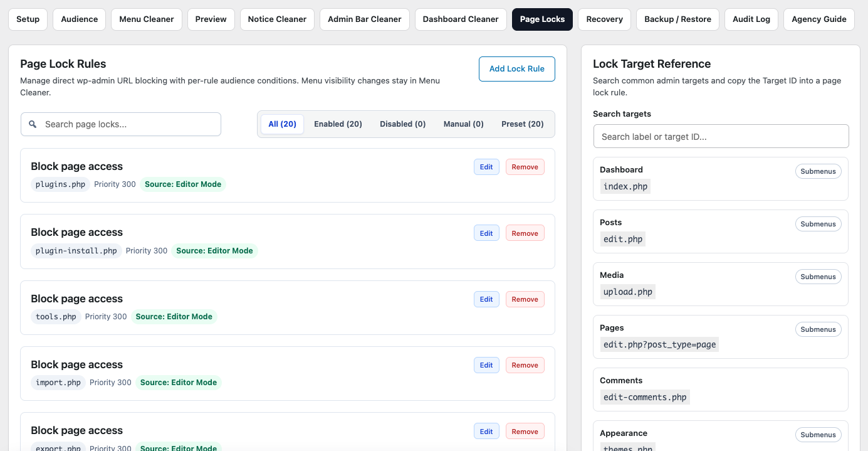The height and width of the screenshot is (451, 868).
Task: Remove the export.php lock rule
Action: point(525,432)
